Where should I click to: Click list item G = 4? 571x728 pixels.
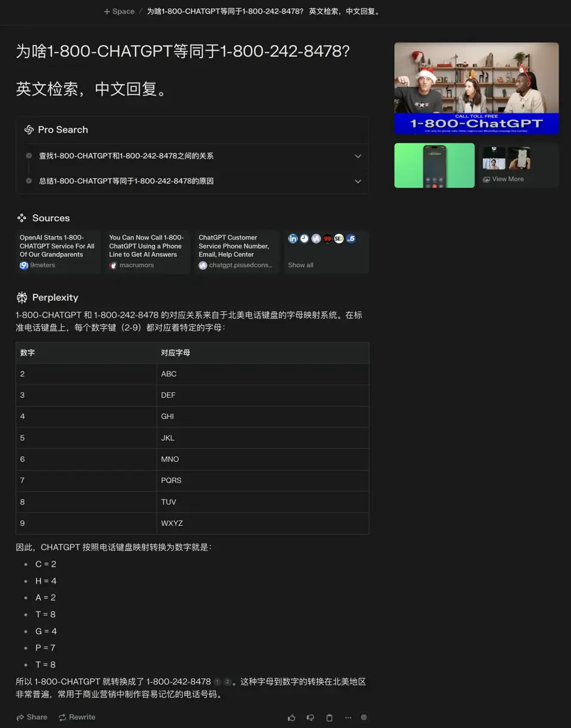point(46,631)
